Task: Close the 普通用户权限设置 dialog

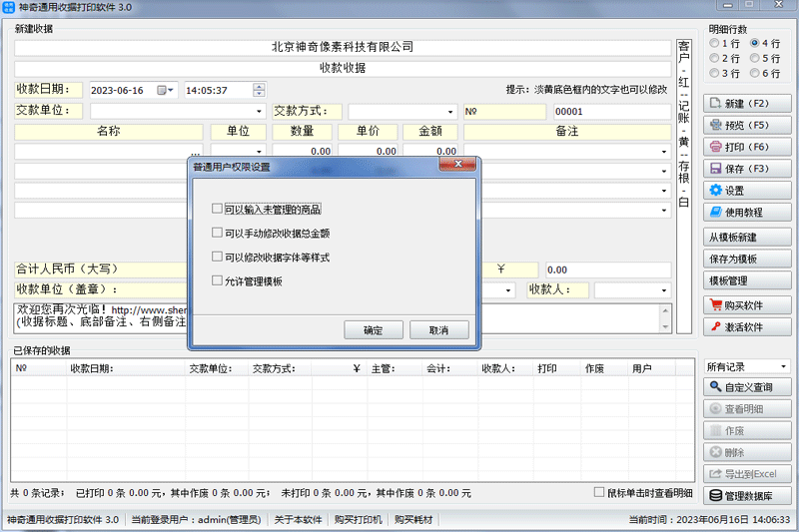Action: [x=457, y=164]
